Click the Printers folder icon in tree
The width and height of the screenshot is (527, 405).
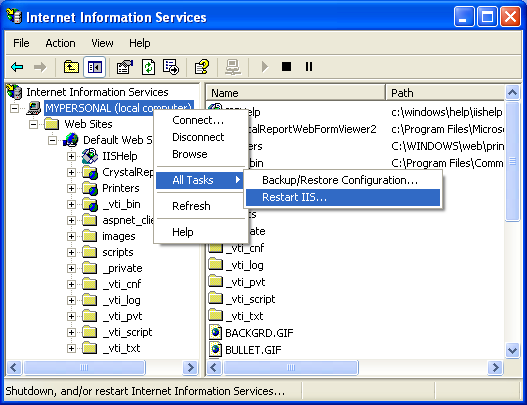pyautogui.click(x=90, y=188)
